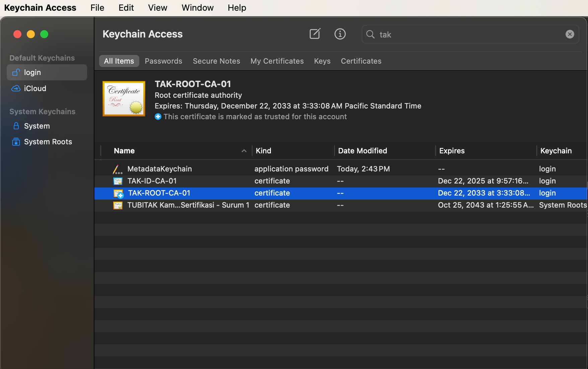
Task: Click the TUBITAK certificate icon
Action: click(x=118, y=205)
